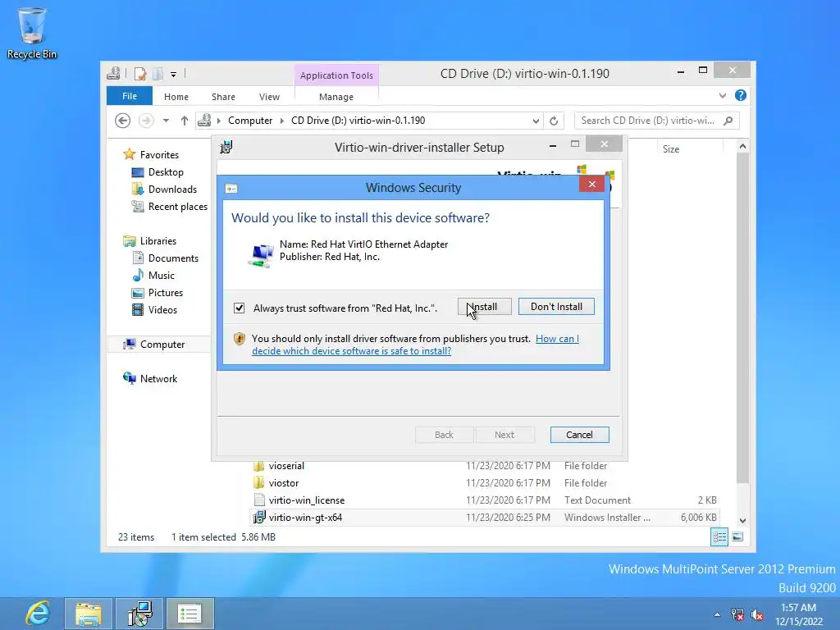
Task: Open the Manage ribbon tab
Action: pos(336,97)
